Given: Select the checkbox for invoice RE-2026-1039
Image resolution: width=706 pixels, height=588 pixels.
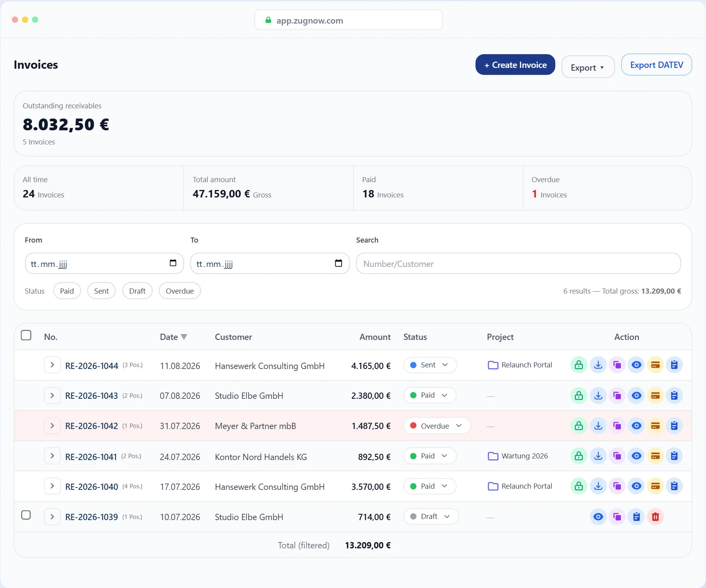Looking at the screenshot, I should click(x=26, y=515).
